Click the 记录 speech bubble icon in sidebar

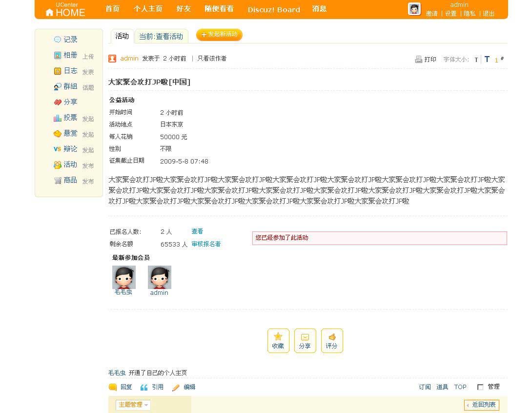[58, 40]
